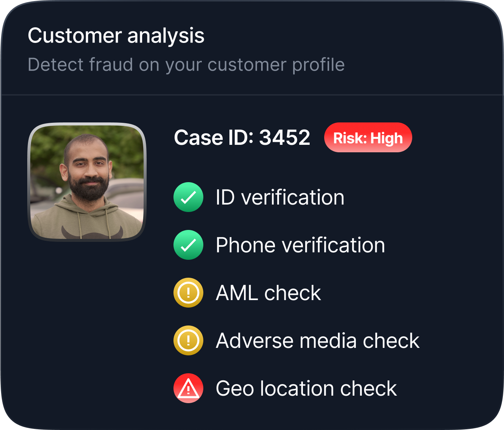Click the red risk level pill
This screenshot has height=430, width=504.
tap(368, 137)
